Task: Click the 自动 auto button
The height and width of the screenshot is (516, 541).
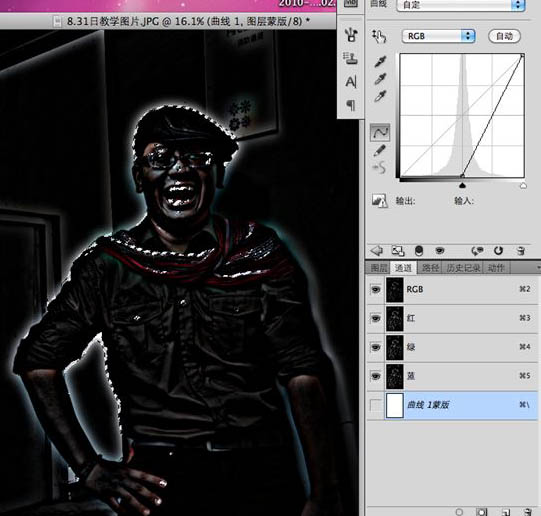Action: click(504, 36)
